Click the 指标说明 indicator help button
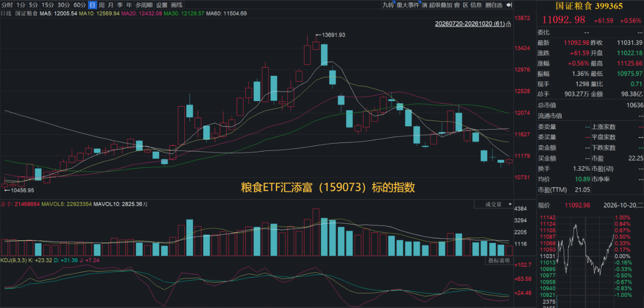This screenshot has width=644, height=308. [499, 261]
